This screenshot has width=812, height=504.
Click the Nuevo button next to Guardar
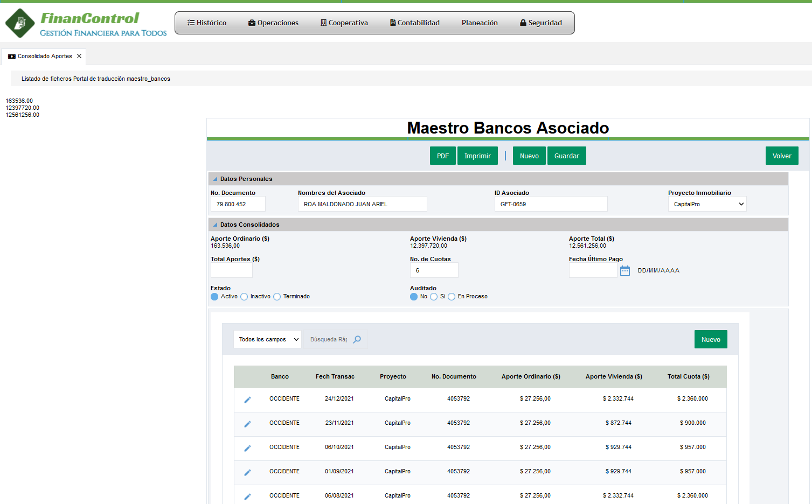(x=529, y=156)
